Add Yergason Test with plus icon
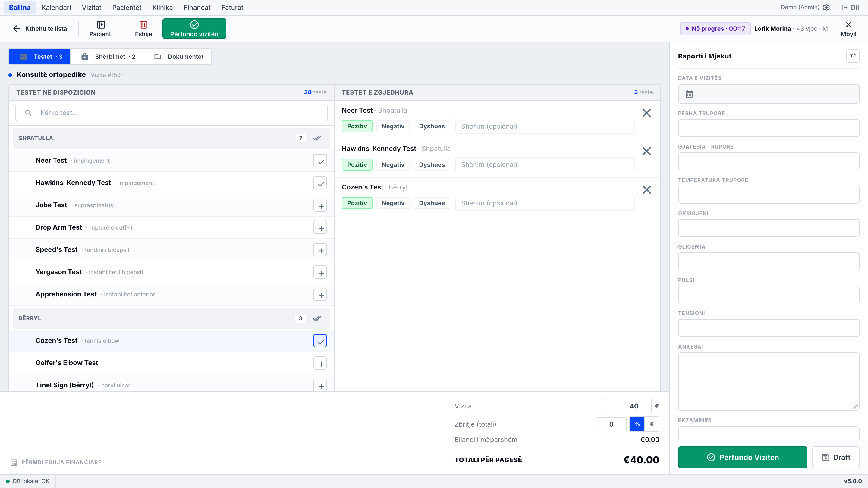Viewport: 868px width, 488px height. (x=320, y=272)
